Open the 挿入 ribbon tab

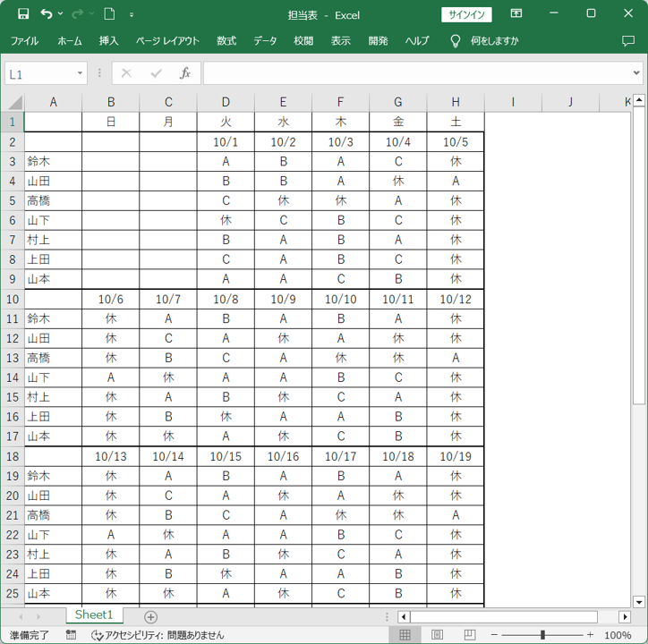(x=108, y=41)
